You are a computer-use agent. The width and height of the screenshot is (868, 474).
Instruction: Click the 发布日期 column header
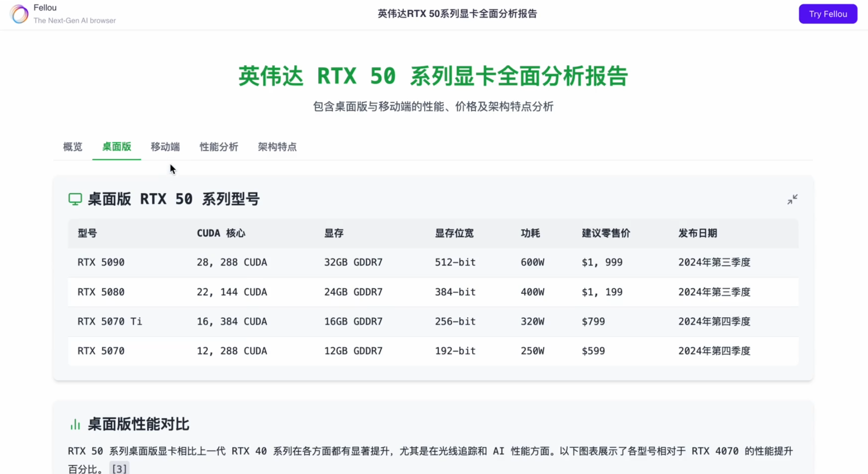pos(698,233)
